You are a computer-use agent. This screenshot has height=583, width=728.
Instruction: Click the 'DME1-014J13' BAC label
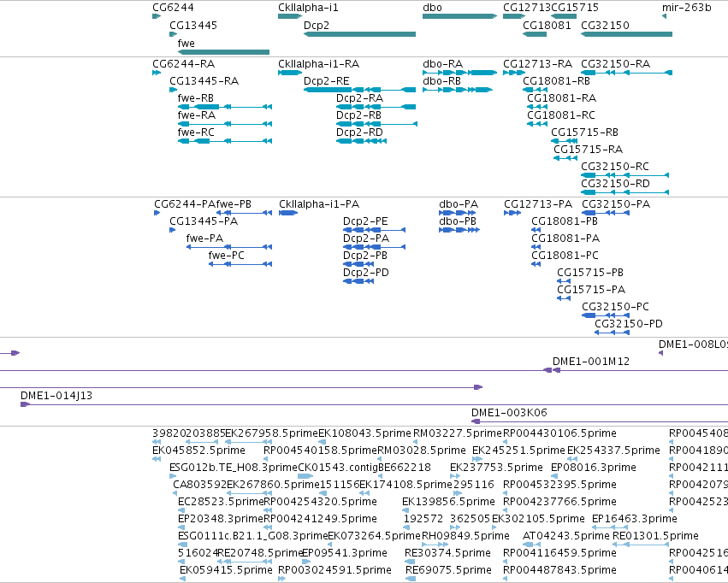coord(56,396)
